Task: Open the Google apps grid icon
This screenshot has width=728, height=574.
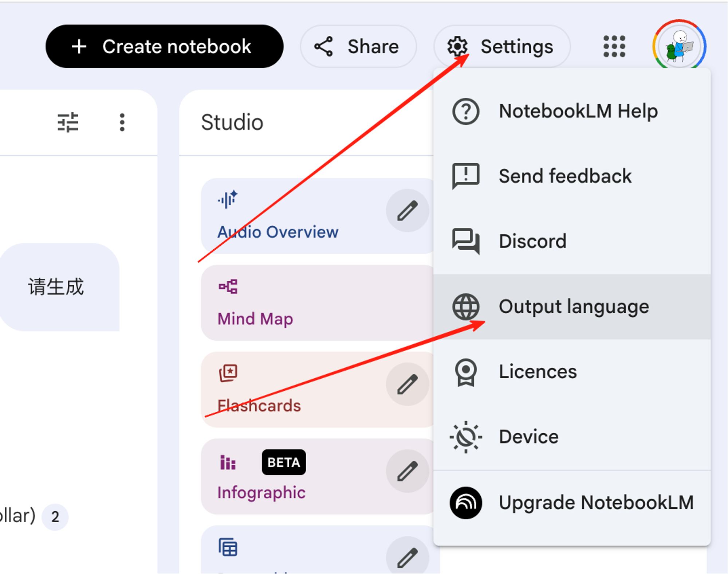Action: click(614, 46)
